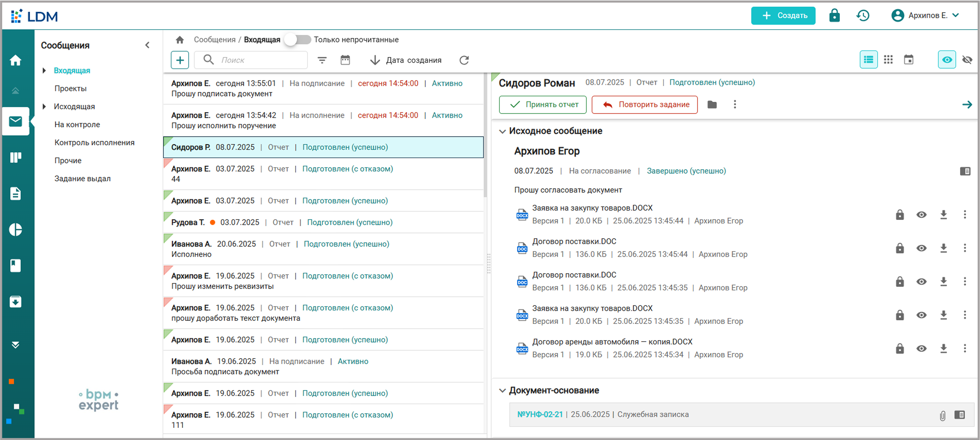Collapse Исходное сообщение section

coord(502,131)
